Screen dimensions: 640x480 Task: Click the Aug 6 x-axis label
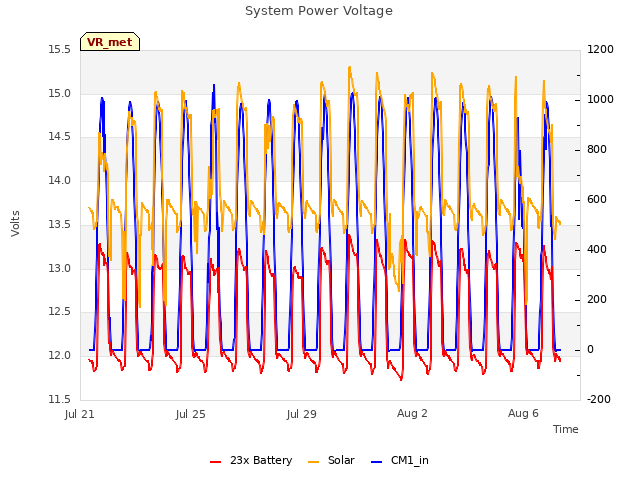tap(523, 413)
